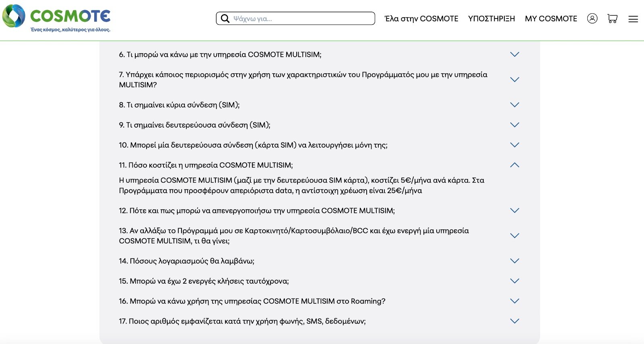Expand question 8 chevron about κύρια σύνδεση
The image size is (644, 344).
tap(514, 105)
